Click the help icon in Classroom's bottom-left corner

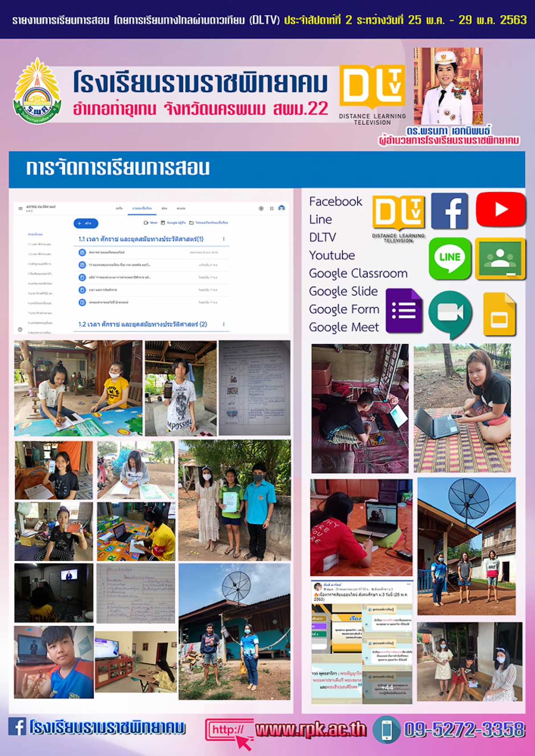click(x=20, y=330)
